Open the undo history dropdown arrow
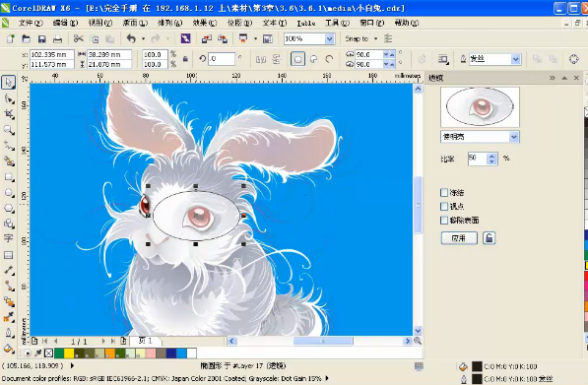 coord(143,38)
